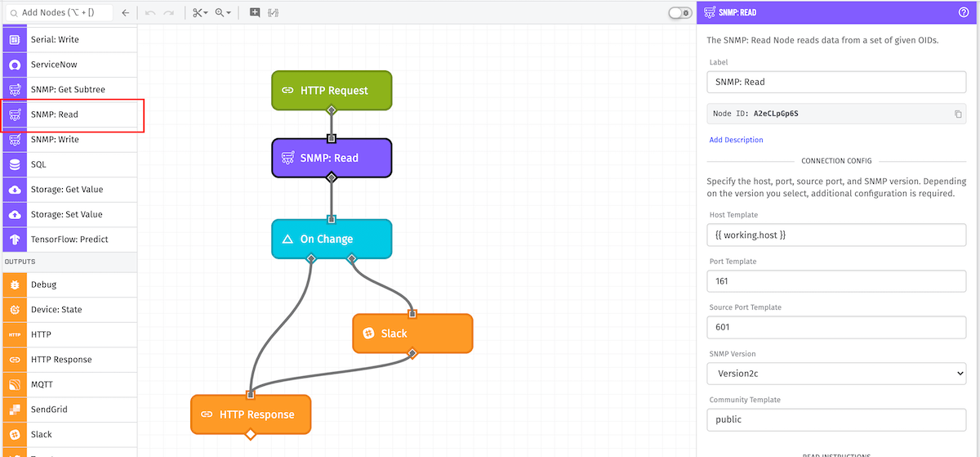Click the redo arrow icon
980x457 pixels.
pyautogui.click(x=169, y=13)
